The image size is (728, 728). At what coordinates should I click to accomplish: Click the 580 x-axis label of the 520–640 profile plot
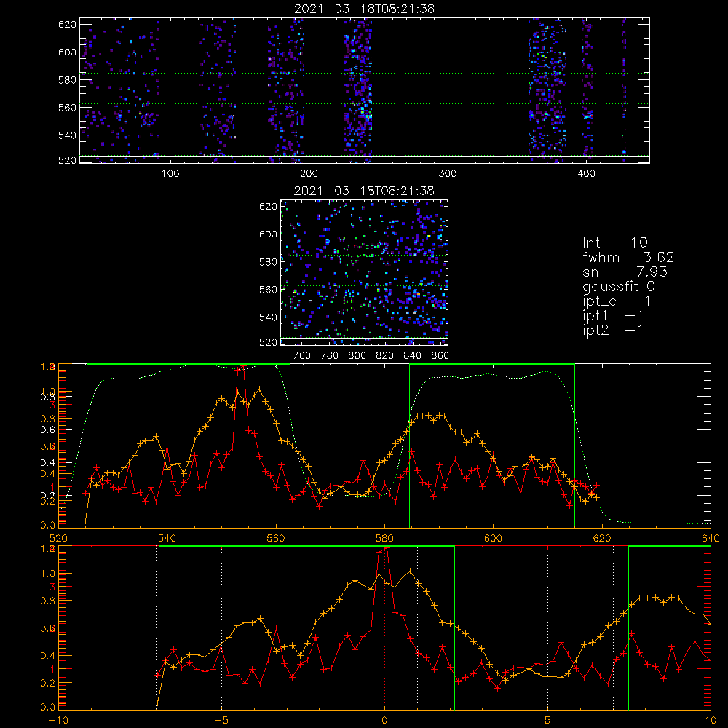[x=384, y=539]
